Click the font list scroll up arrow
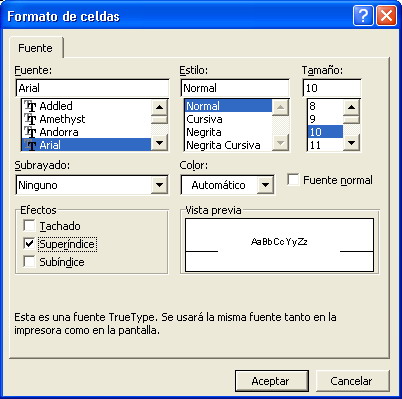The image size is (402, 399). [159, 107]
